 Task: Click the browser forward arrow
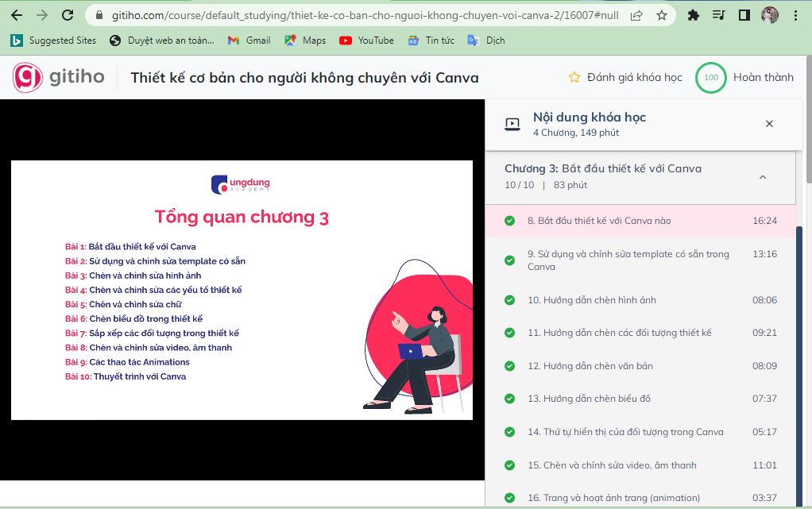42,15
